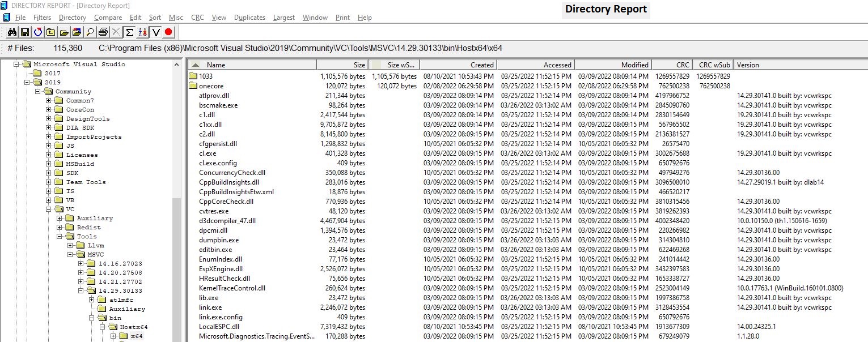868x342 pixels.
Task: Click the folder icon with red arrow
Action: [77, 32]
